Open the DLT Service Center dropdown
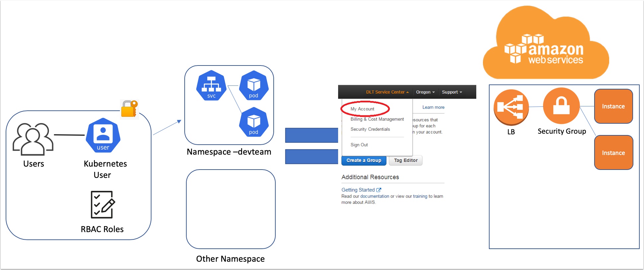 point(387,92)
